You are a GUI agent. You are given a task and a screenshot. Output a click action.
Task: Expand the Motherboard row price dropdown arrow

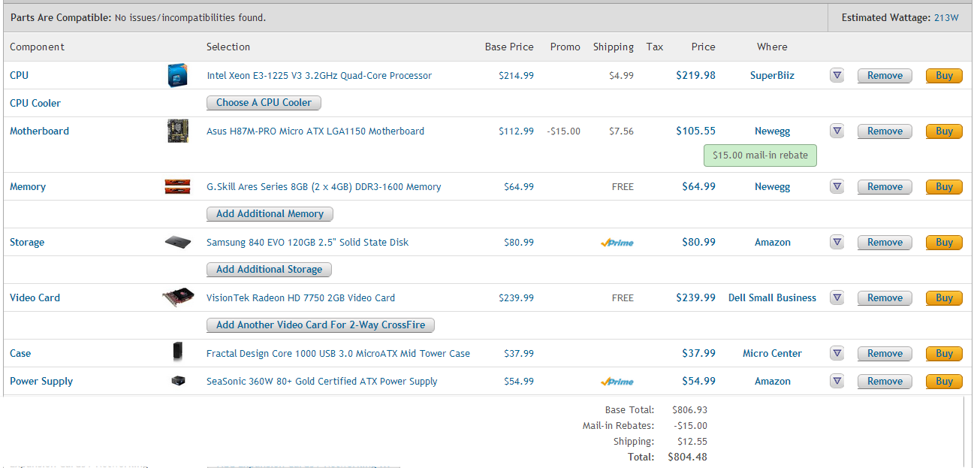[837, 131]
